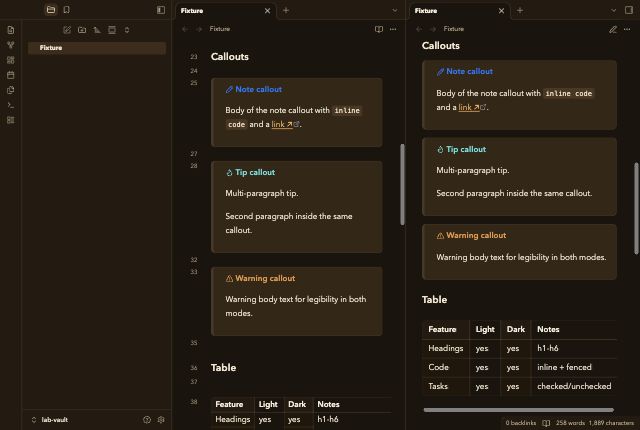Open the right pane tab list dropdown
This screenshot has width=640, height=430.
(x=613, y=10)
